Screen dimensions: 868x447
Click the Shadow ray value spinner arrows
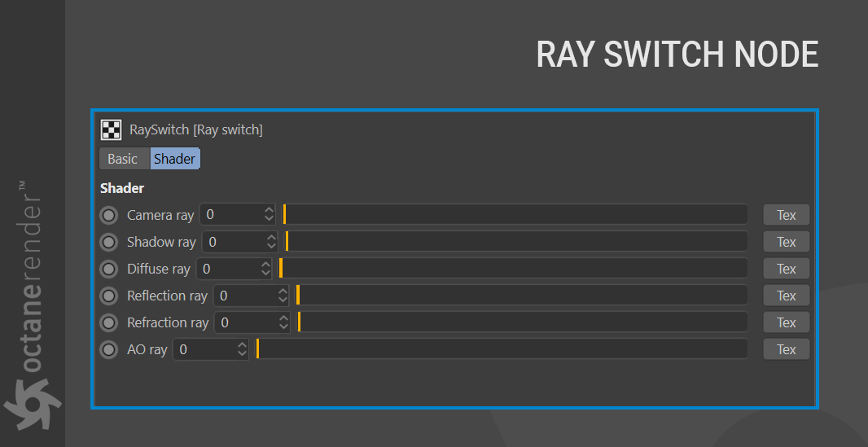click(271, 242)
